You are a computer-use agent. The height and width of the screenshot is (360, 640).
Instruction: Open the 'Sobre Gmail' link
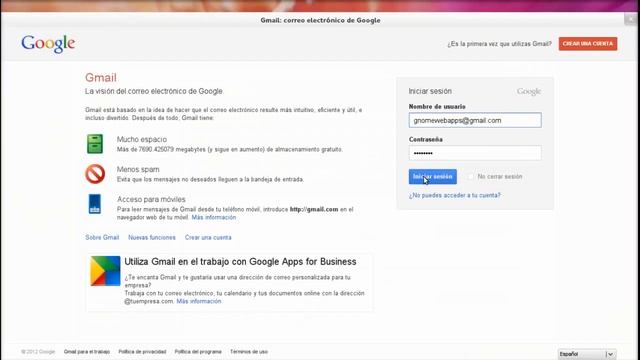click(x=102, y=238)
